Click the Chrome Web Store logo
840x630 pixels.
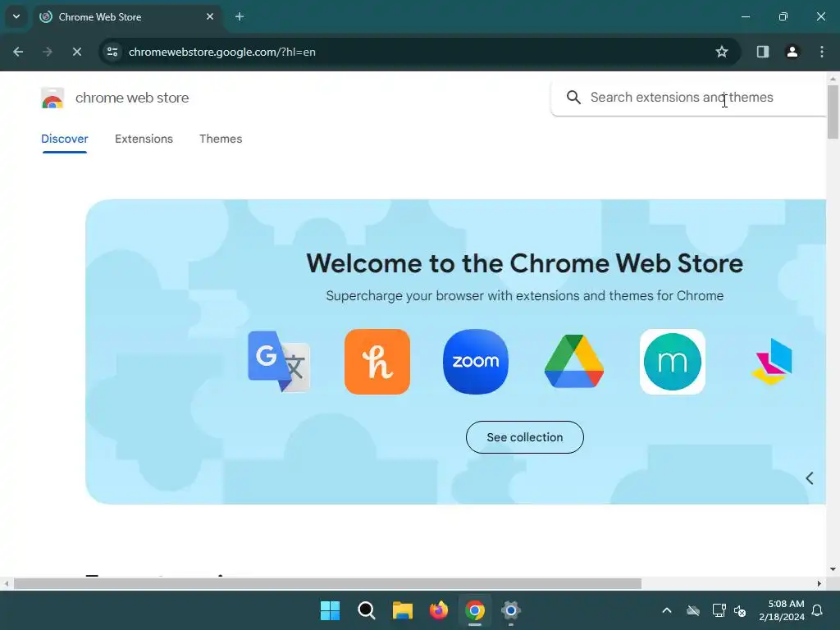[52, 98]
